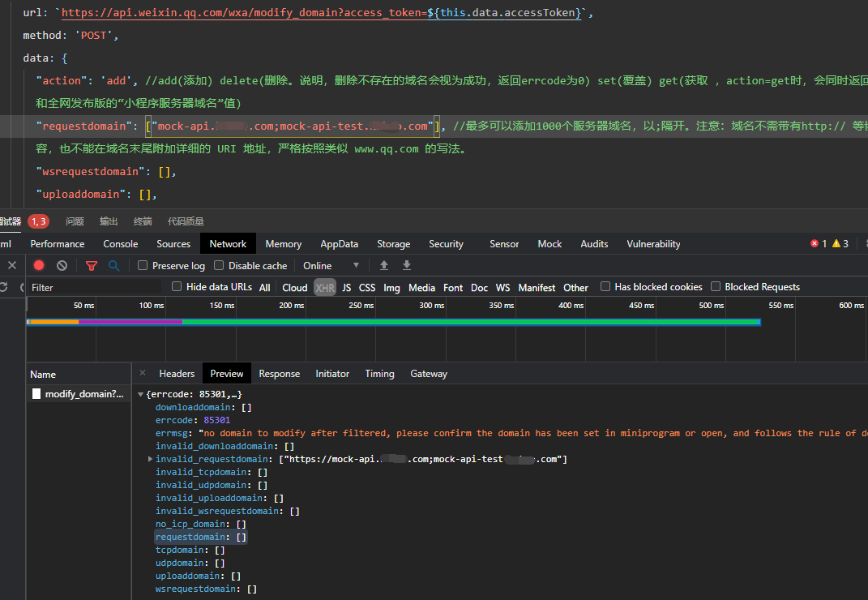The image size is (868, 600).
Task: Open the Audits tab
Action: click(595, 244)
